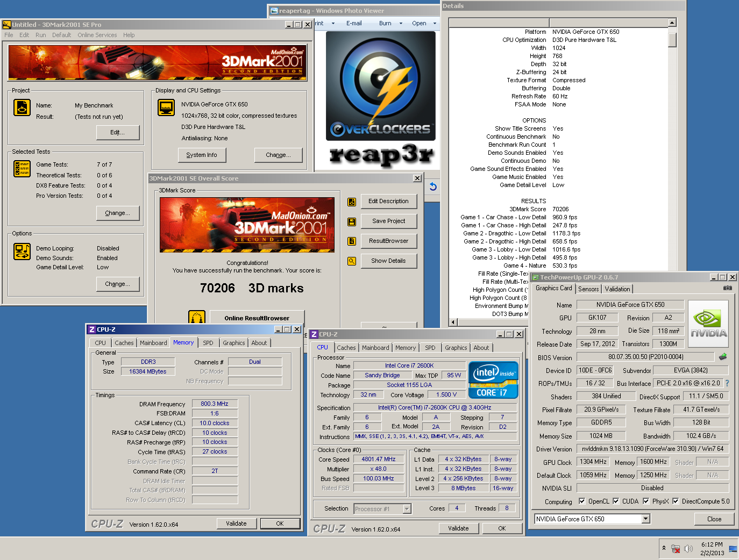Open the Default menu in 3DMark2001

(x=61, y=35)
